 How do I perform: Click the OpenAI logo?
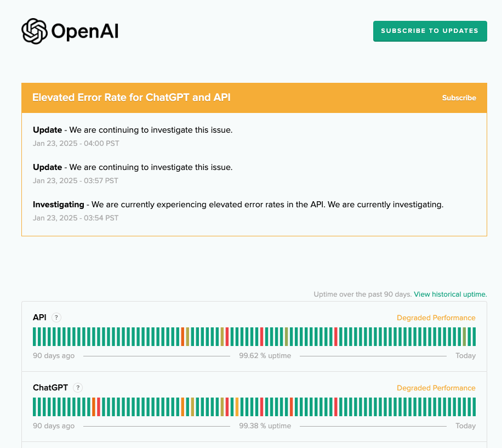click(70, 31)
